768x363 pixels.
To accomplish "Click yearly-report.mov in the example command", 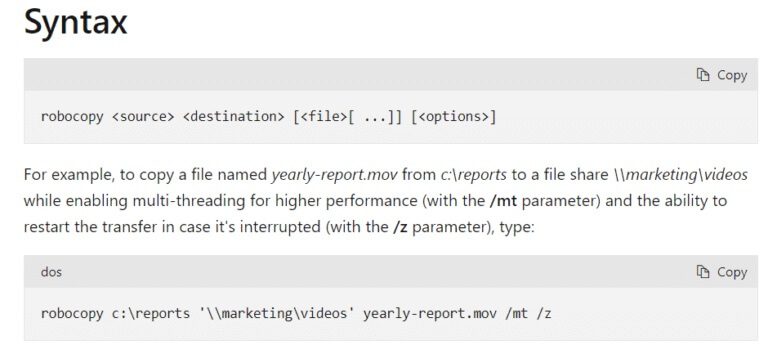I will pos(430,314).
